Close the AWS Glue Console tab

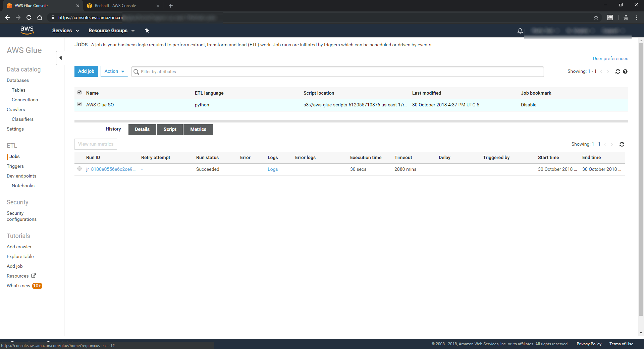[x=78, y=6]
